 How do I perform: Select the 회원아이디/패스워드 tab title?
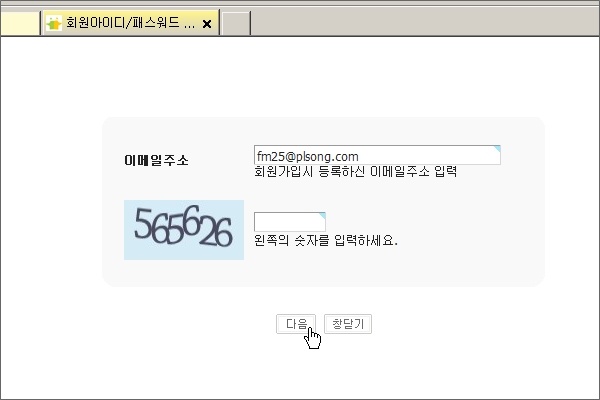(x=130, y=23)
